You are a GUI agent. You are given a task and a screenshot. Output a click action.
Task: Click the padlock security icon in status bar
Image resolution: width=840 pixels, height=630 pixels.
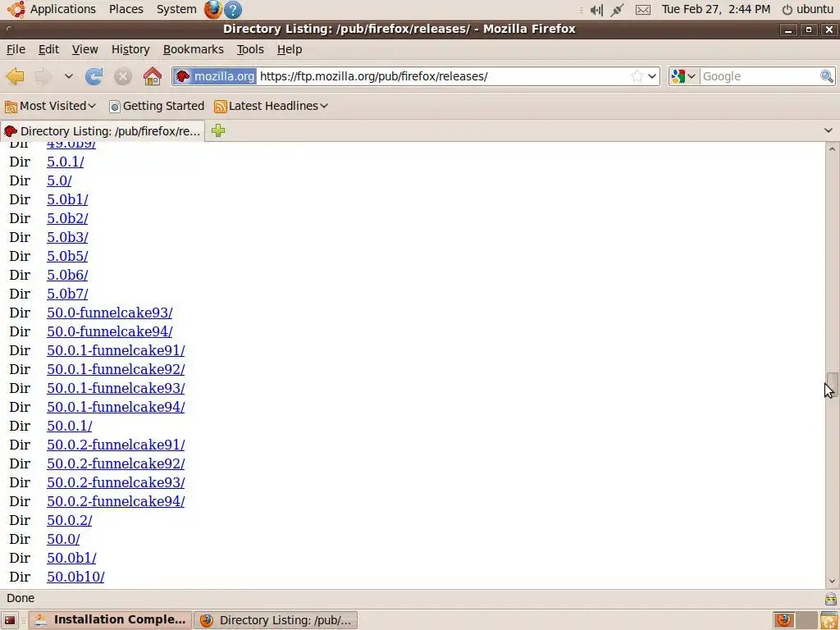click(x=830, y=598)
